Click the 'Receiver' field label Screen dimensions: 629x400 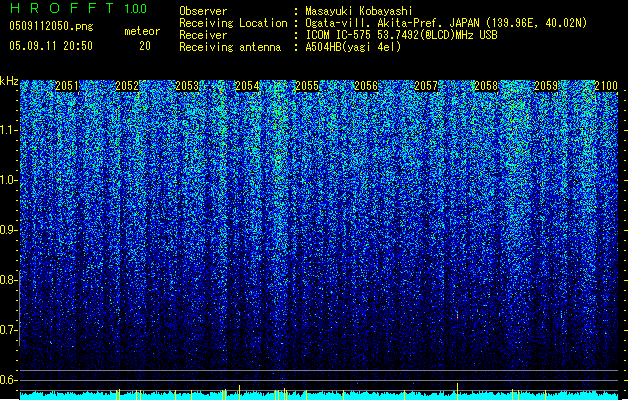[x=203, y=35]
